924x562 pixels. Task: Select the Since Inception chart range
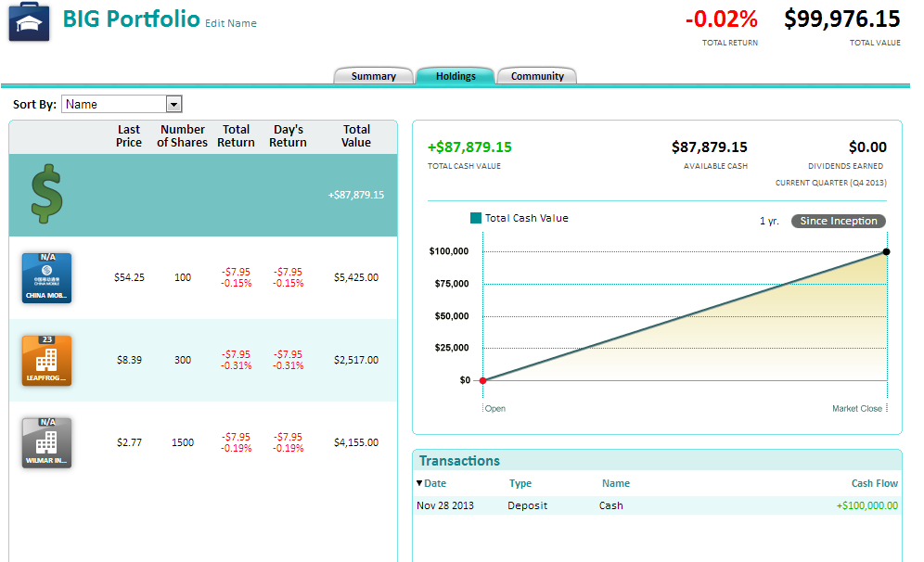(x=839, y=221)
